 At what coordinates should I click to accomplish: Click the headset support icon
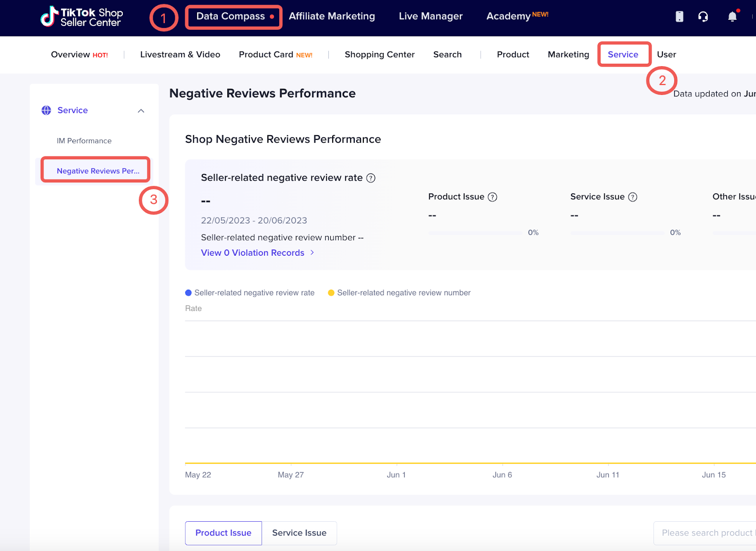click(703, 17)
